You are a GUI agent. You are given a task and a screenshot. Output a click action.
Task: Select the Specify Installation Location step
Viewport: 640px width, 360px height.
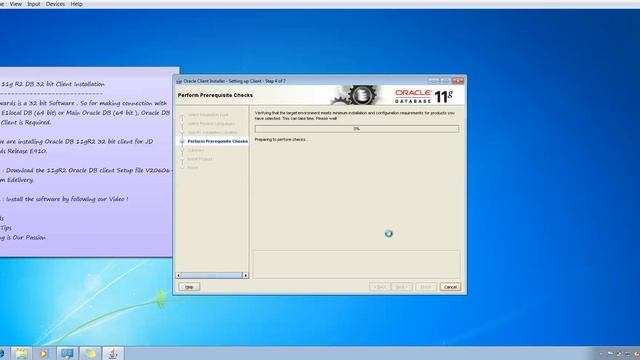(x=212, y=133)
